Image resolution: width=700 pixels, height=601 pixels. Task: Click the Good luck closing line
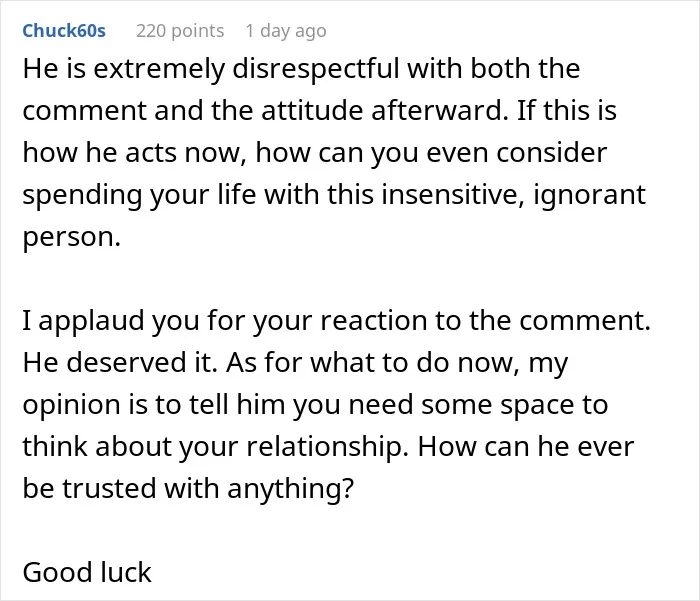pos(87,572)
